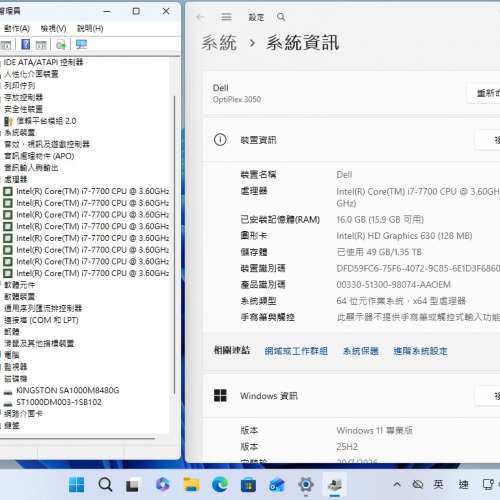Image resolution: width=500 pixels, height=500 pixels.
Task: Open the 動作(A) menu
Action: click(x=17, y=29)
